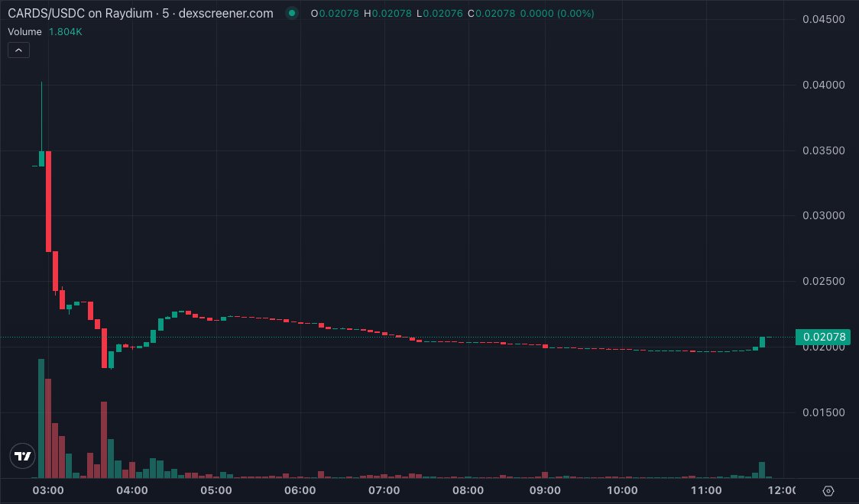The height and width of the screenshot is (504, 859).
Task: Click the open price value O0.02078
Action: pyautogui.click(x=335, y=14)
